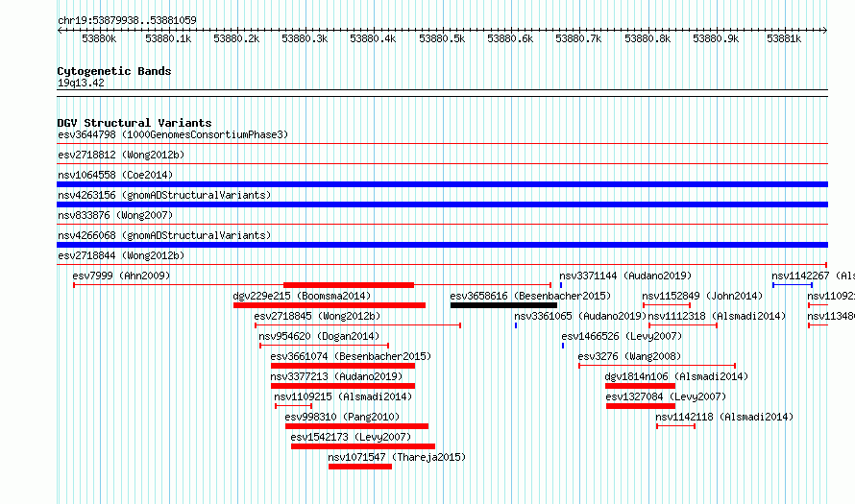This screenshot has height=504, width=855.
Task: Open nsv4263156 (gnomADStructuralVariants) label
Action: (164, 195)
